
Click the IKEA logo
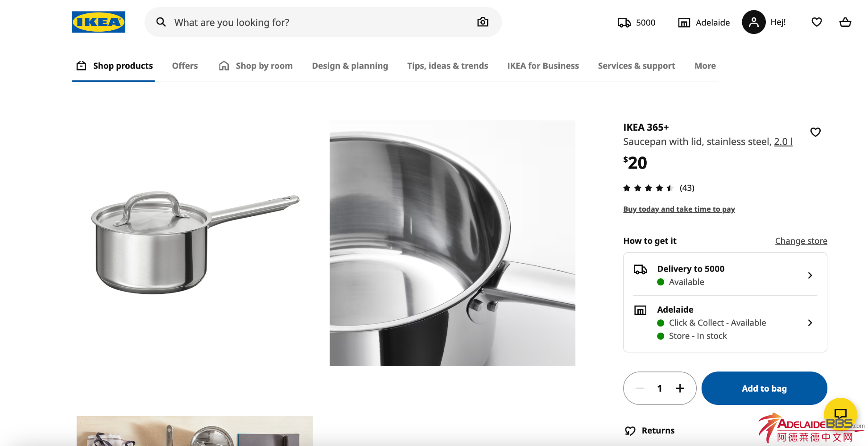click(x=98, y=22)
